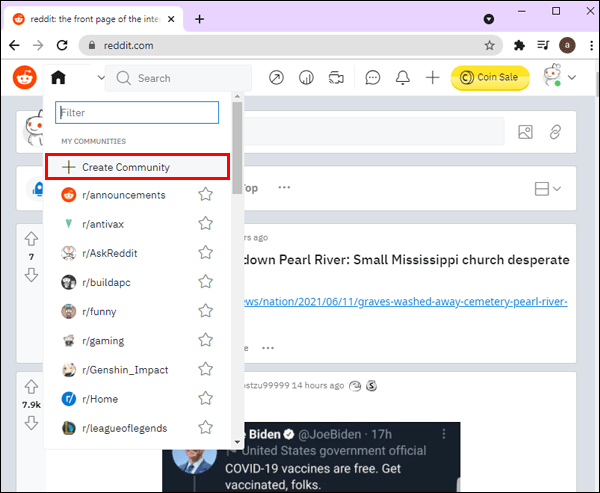Close the reddit tab
Viewport: 600px width, 493px height.
[171, 19]
